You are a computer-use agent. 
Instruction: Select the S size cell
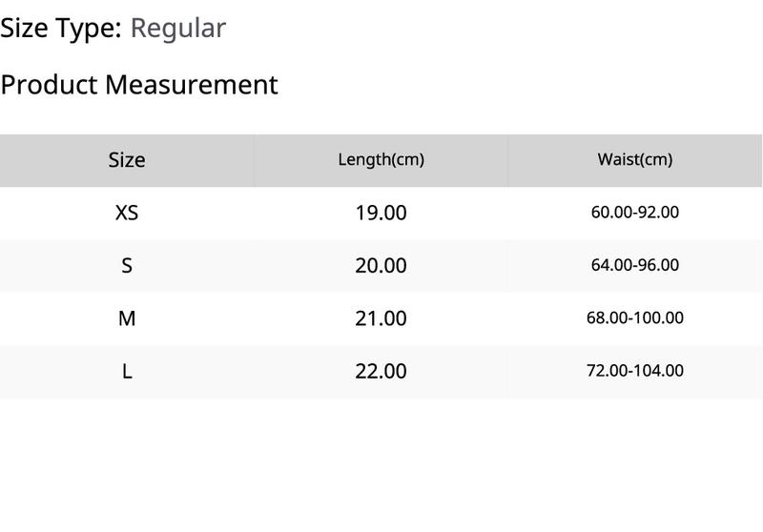coord(127,266)
